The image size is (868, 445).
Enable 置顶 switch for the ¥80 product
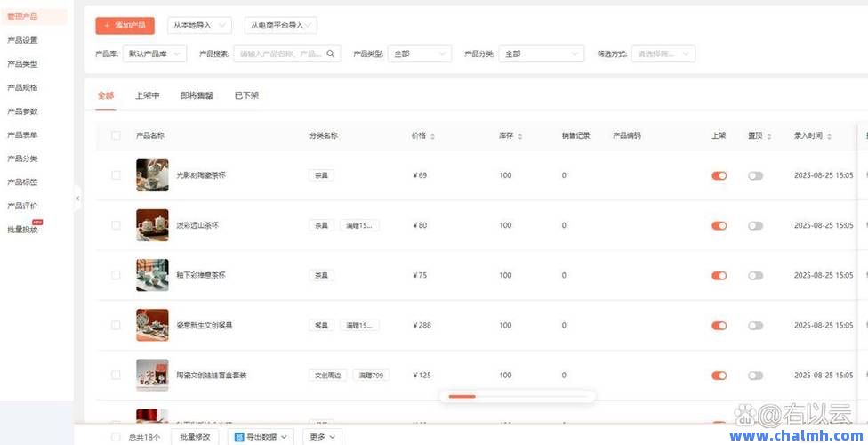756,225
